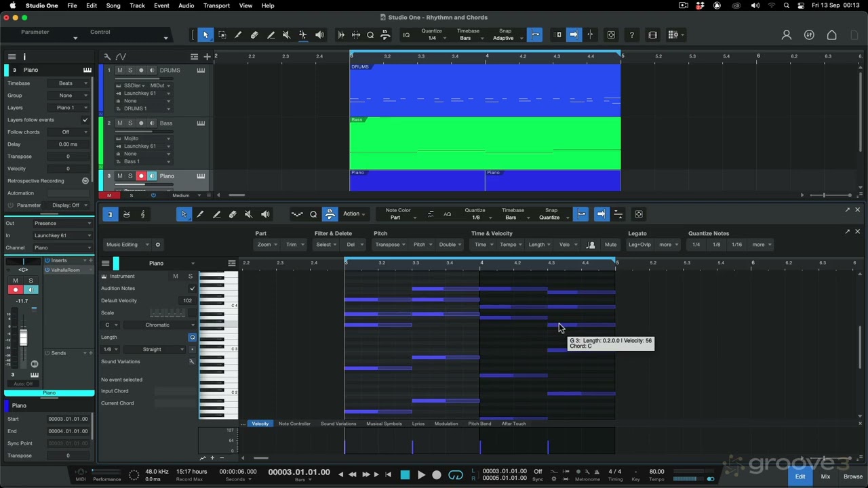Click the 1/16 quantize notes button
This screenshot has height=488, width=868.
pyautogui.click(x=736, y=245)
